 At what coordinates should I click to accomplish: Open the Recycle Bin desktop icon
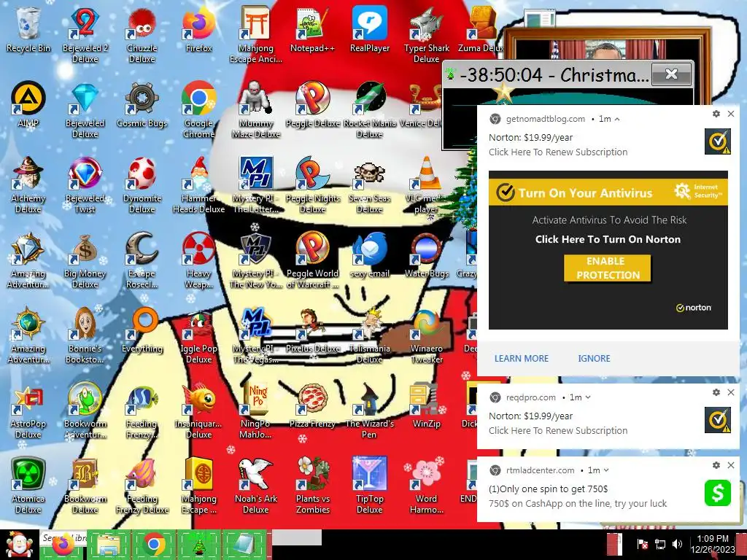(x=28, y=30)
